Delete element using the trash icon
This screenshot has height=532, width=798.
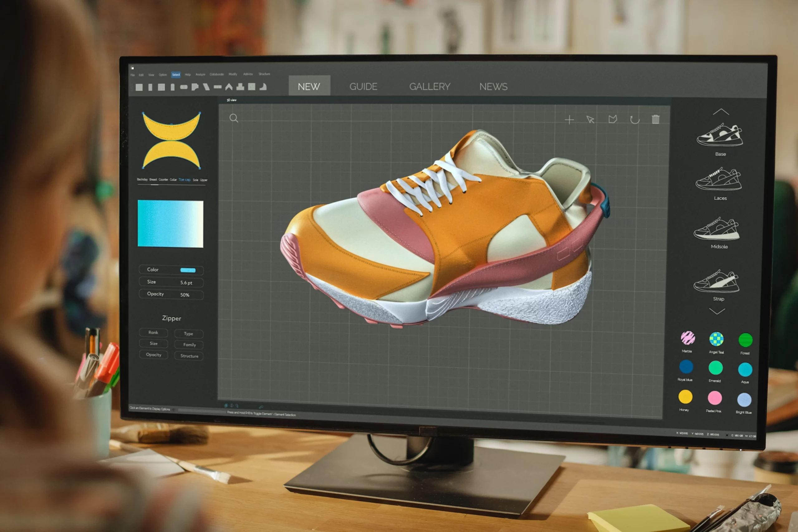tap(656, 120)
